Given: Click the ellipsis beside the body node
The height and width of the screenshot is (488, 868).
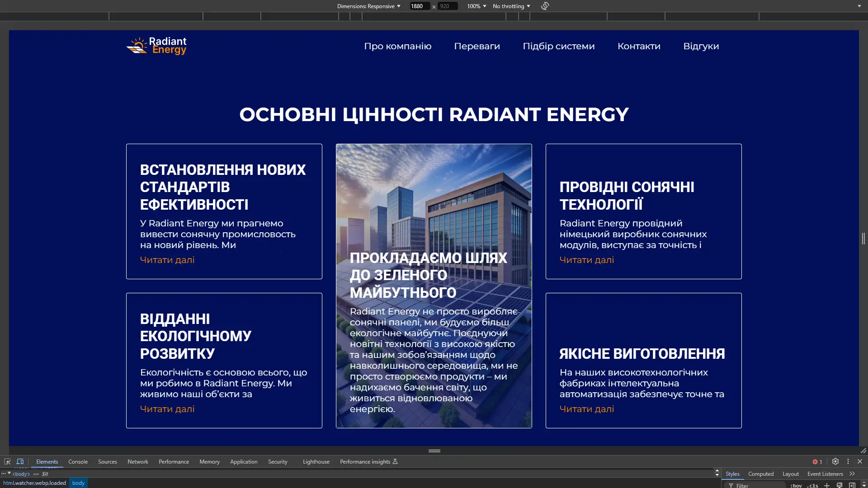Looking at the screenshot, I should click(x=3, y=474).
